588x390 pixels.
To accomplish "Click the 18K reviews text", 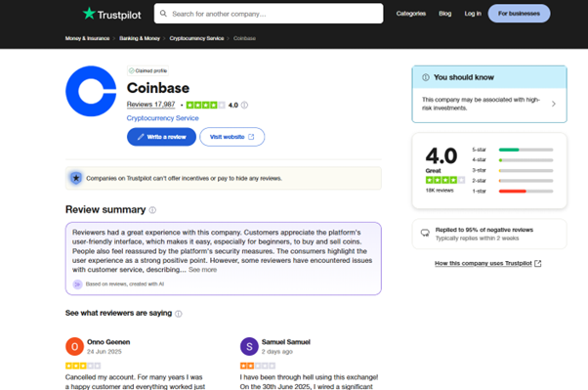I will pyautogui.click(x=440, y=191).
